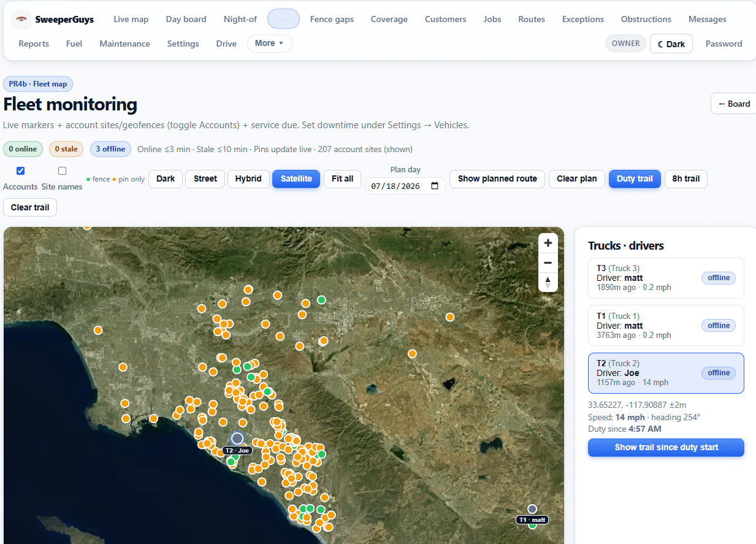
Task: Zoom out on the map
Action: click(x=548, y=262)
